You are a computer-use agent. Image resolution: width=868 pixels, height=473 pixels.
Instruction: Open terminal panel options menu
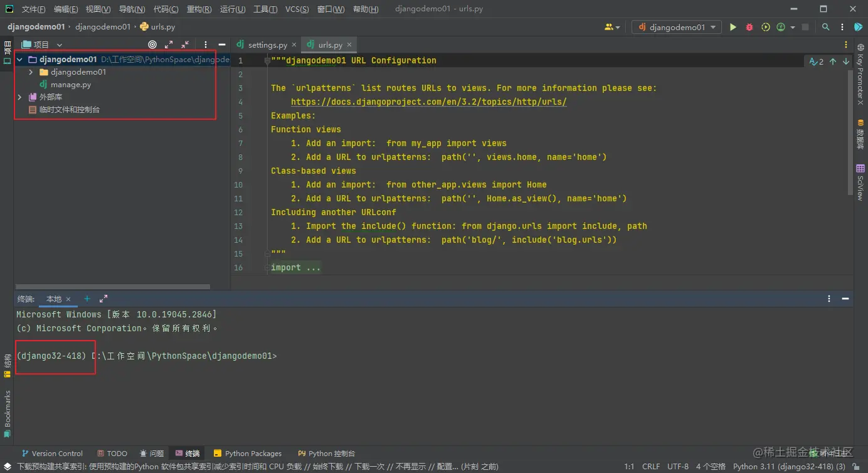tap(829, 299)
